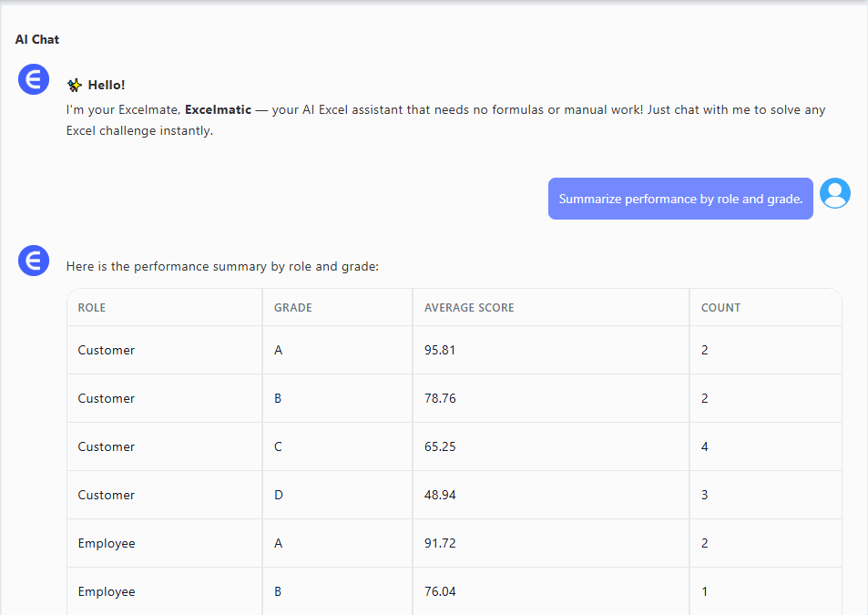The width and height of the screenshot is (868, 615).
Task: Select the 78.76 average score cell
Action: [440, 398]
